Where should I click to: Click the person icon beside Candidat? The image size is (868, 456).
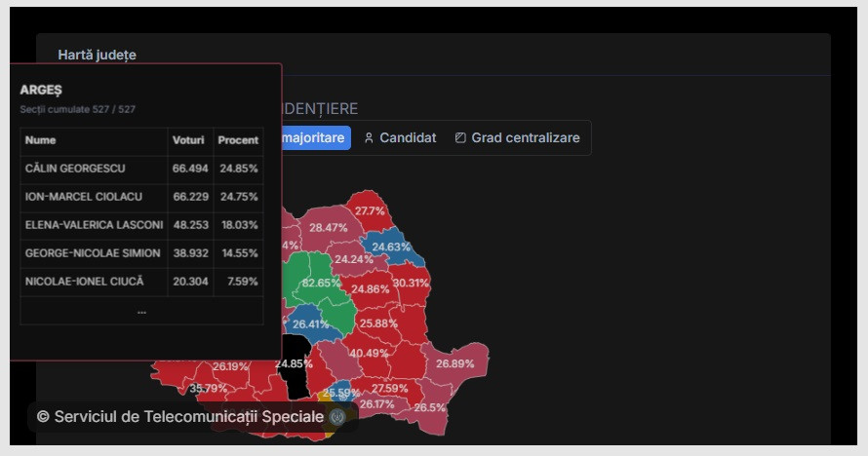click(x=369, y=138)
